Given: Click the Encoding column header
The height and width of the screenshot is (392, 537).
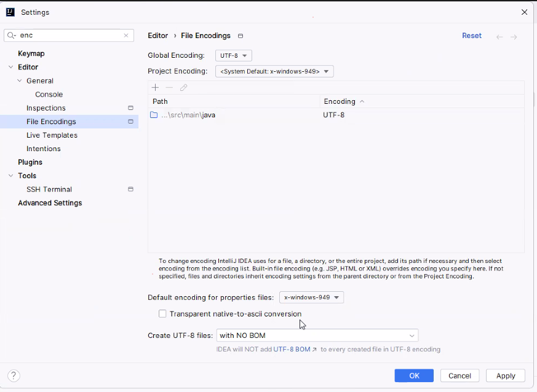Looking at the screenshot, I should (422, 101).
